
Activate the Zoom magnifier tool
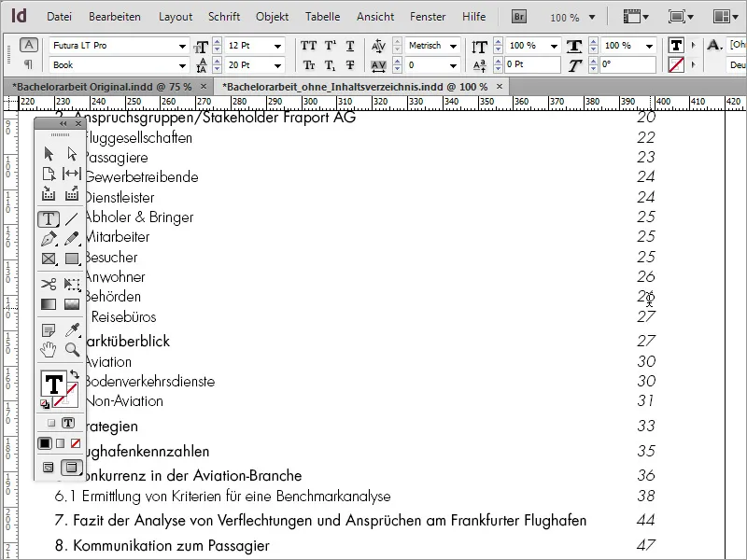(x=73, y=350)
